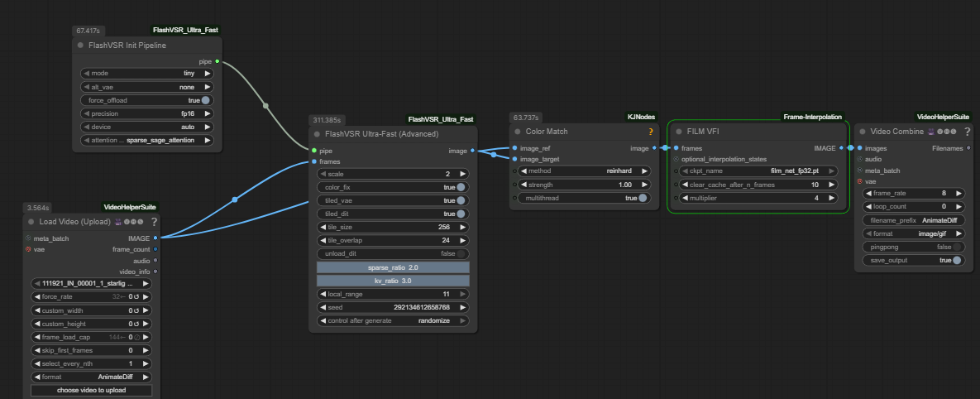
Task: Click the optional_interpolation_states input socket
Action: click(676, 159)
